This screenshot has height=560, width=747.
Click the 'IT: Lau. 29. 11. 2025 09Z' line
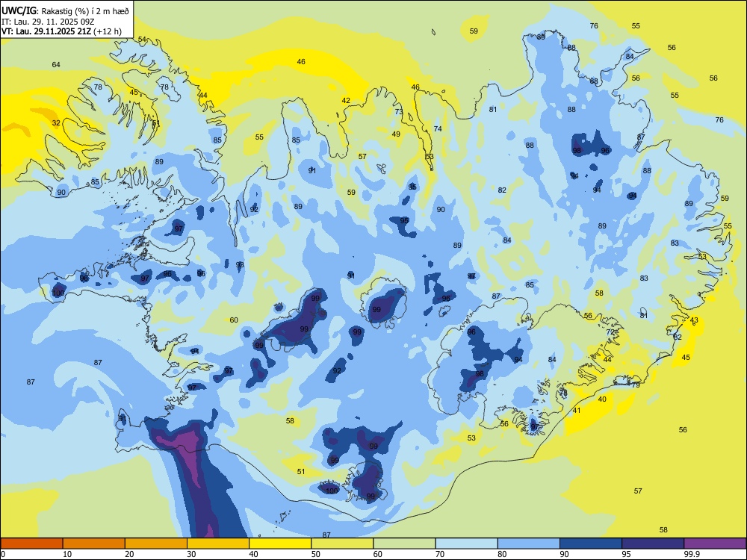(48, 22)
